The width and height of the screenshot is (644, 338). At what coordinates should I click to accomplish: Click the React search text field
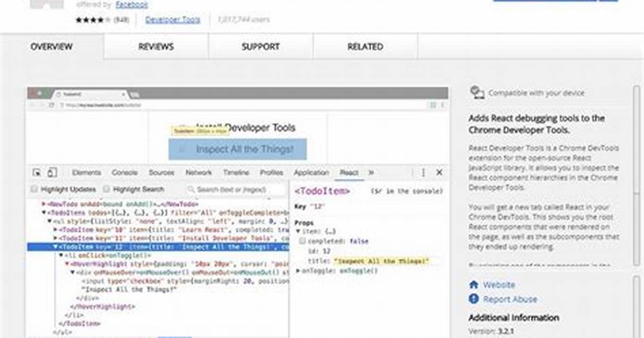point(235,190)
